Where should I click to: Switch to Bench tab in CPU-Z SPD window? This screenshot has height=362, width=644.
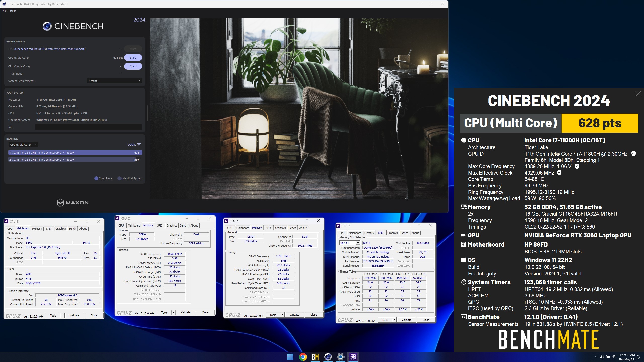(404, 233)
